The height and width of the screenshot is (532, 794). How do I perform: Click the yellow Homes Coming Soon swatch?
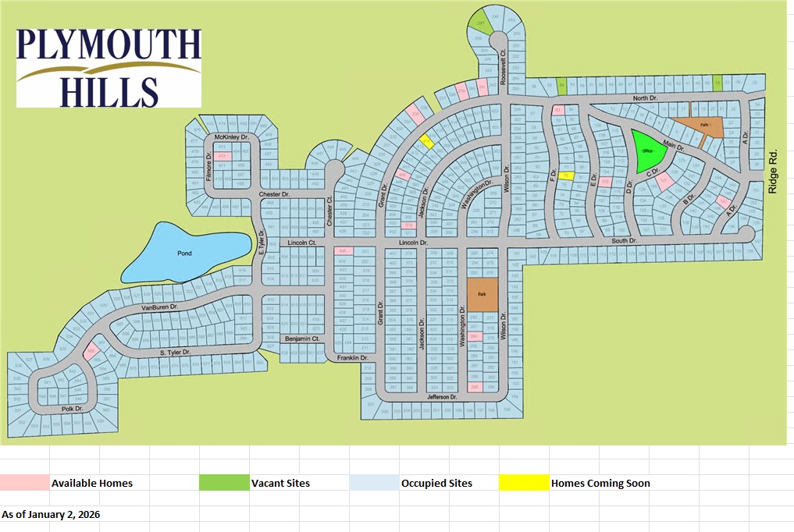tap(523, 483)
